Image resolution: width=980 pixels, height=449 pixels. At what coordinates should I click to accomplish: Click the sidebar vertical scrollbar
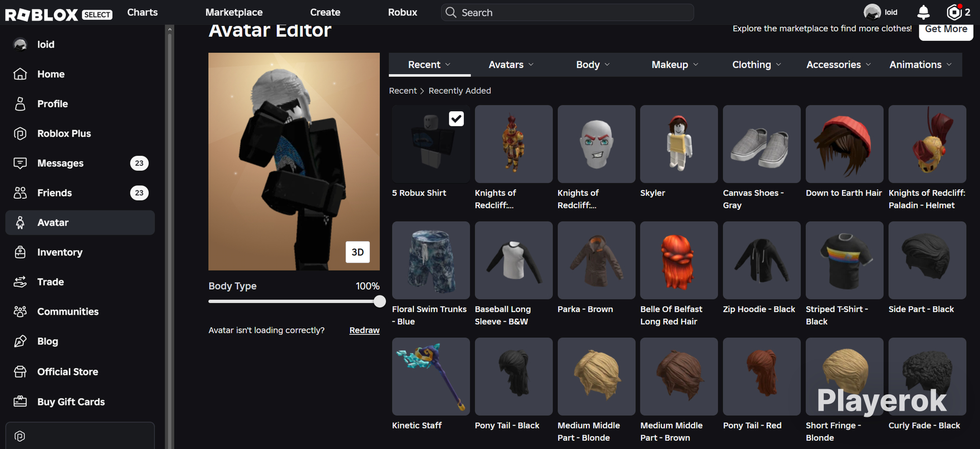tap(170, 237)
